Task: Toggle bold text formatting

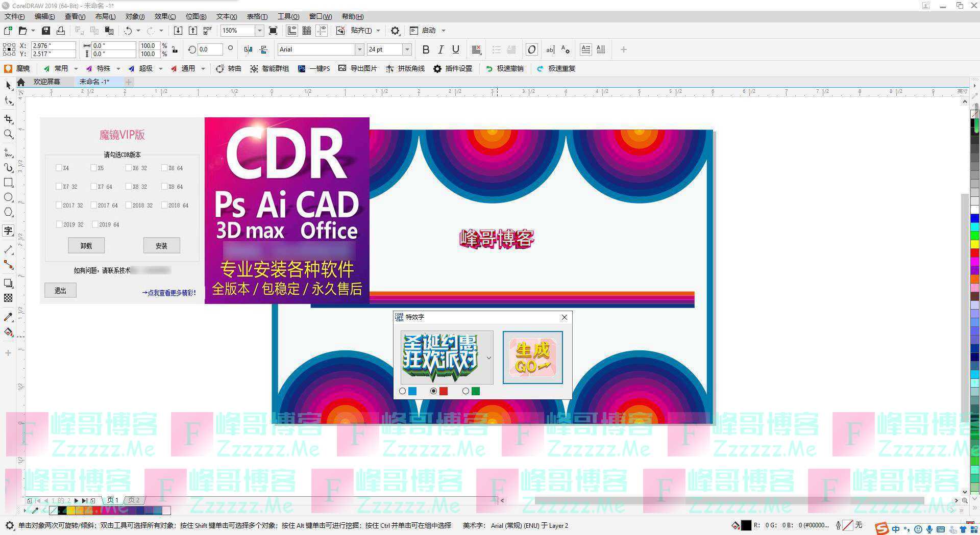Action: (426, 49)
